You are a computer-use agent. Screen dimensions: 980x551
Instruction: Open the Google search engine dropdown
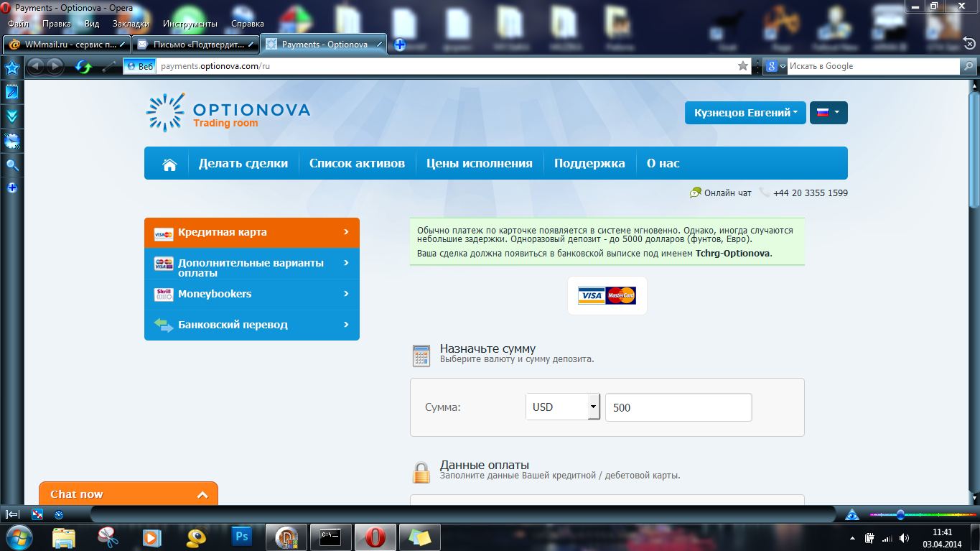(x=775, y=66)
